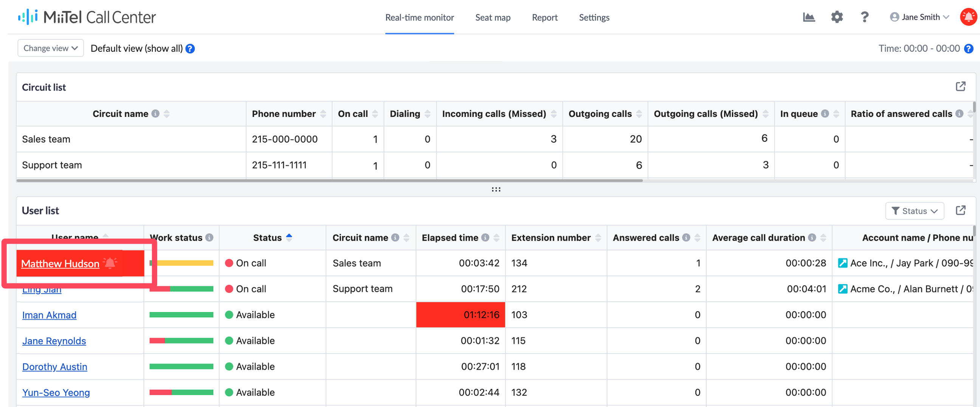
Task: Pop out the User list panel
Action: 960,210
